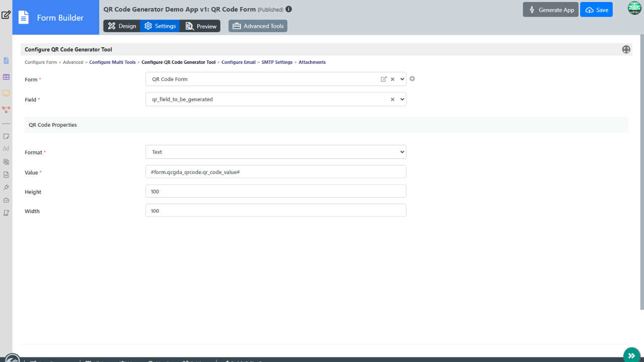Screen dimensions: 644x362
Task: Click the info icon next to Published
Action: click(x=289, y=9)
